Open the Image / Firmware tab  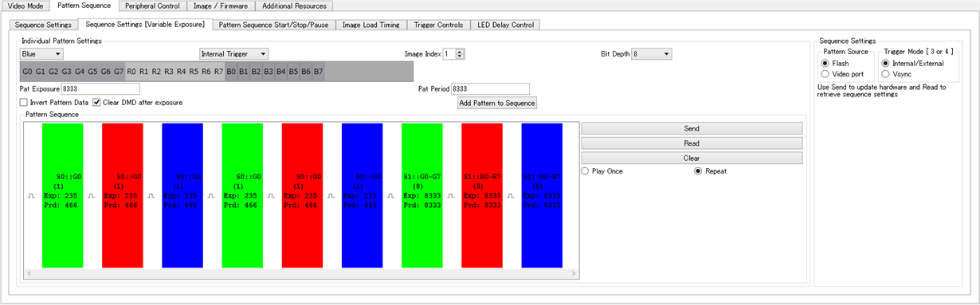click(x=221, y=6)
